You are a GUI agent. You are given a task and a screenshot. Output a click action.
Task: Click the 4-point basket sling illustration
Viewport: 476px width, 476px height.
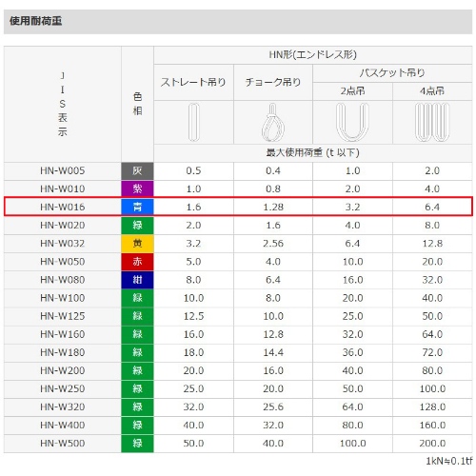pos(432,122)
